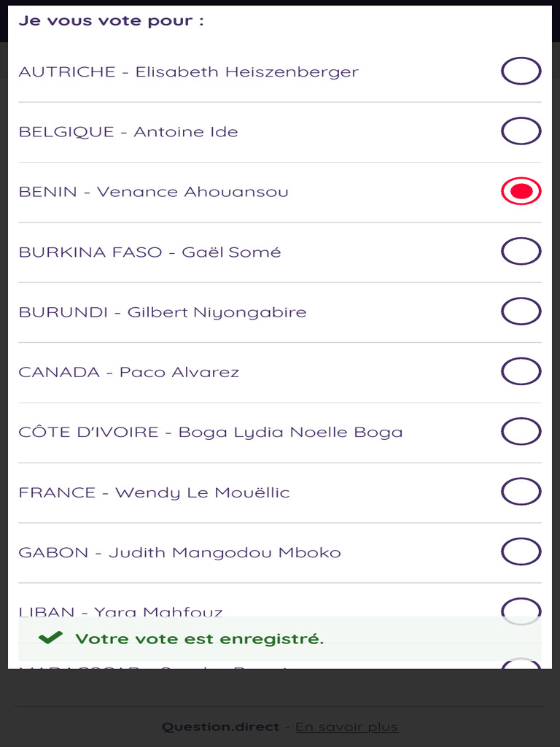The height and width of the screenshot is (747, 560).
Task: Pick the BURUNDI Gilbert Niyongabire radio button
Action: point(521,311)
